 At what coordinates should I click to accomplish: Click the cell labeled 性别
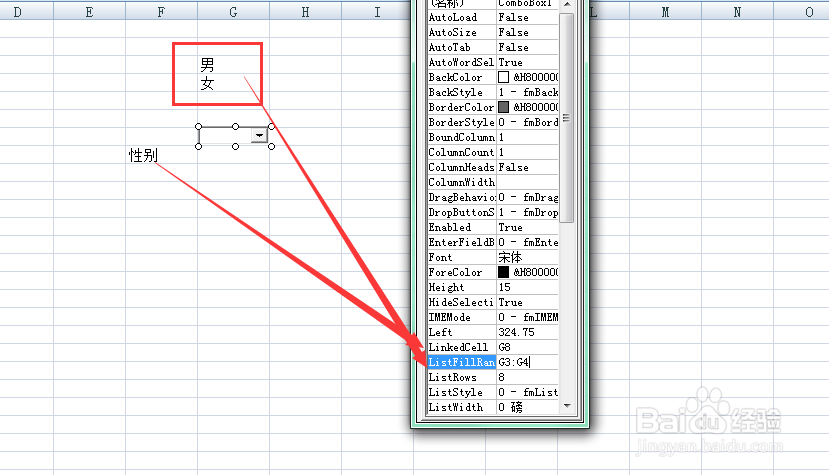pyautogui.click(x=161, y=156)
